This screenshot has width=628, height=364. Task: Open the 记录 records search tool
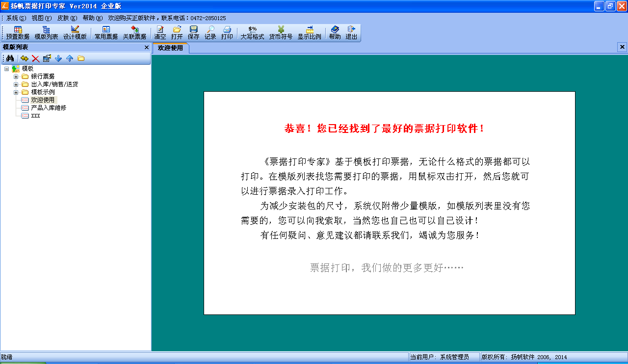[210, 33]
